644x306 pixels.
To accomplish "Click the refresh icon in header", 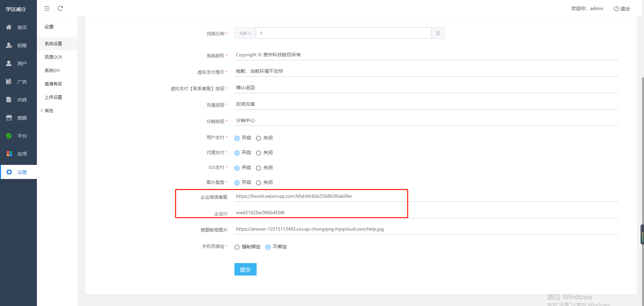I will (x=60, y=8).
